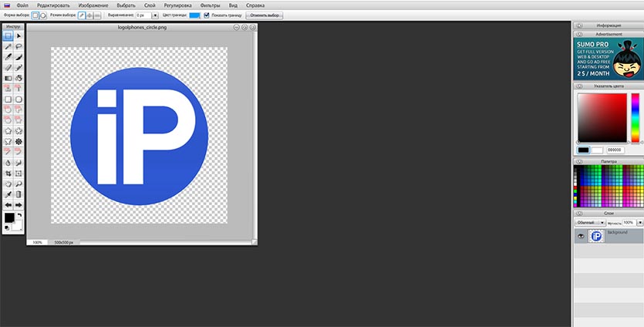Click the Background layer thumbnail
This screenshot has width=644, height=327.
(x=596, y=236)
